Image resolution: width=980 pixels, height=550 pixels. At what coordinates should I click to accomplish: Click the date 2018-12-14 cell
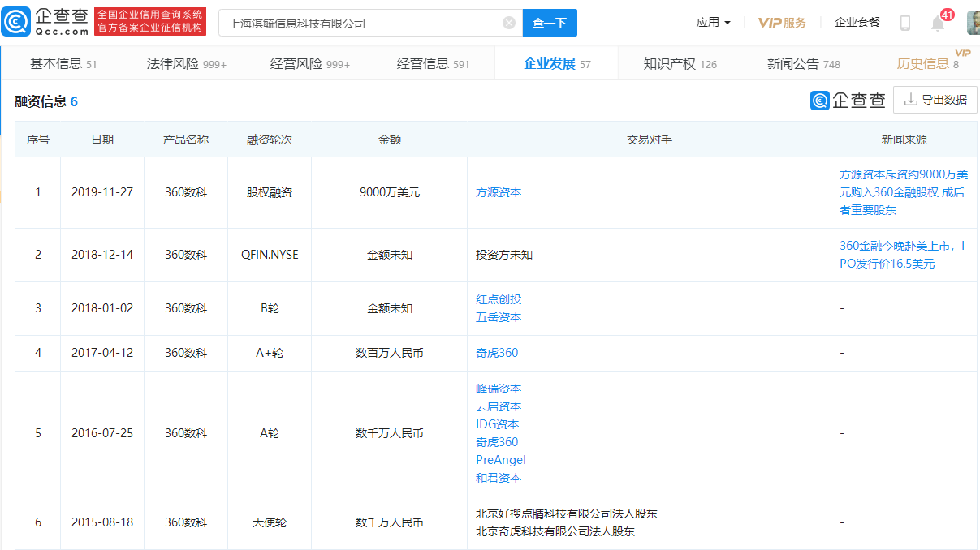click(102, 255)
